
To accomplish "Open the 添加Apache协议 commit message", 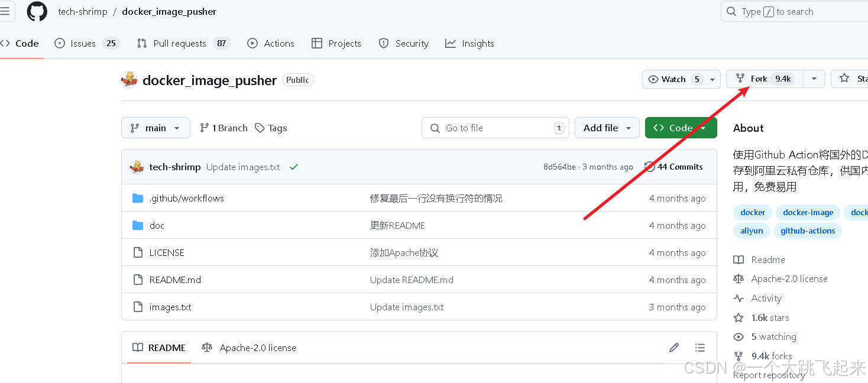I will point(404,253).
